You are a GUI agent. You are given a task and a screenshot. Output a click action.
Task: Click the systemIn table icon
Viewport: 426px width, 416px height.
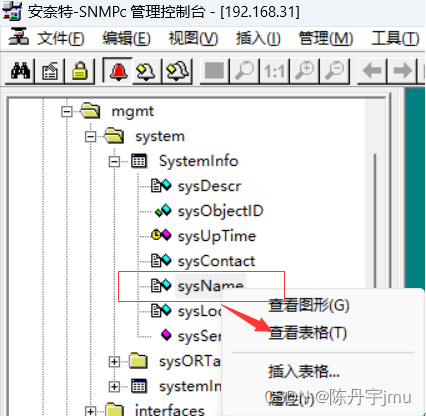pyautogui.click(x=139, y=386)
